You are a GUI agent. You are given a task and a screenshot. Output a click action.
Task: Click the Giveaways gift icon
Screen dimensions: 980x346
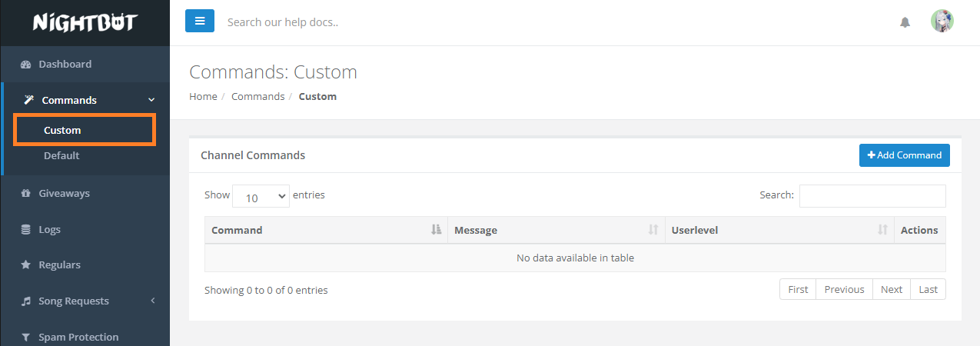(25, 194)
